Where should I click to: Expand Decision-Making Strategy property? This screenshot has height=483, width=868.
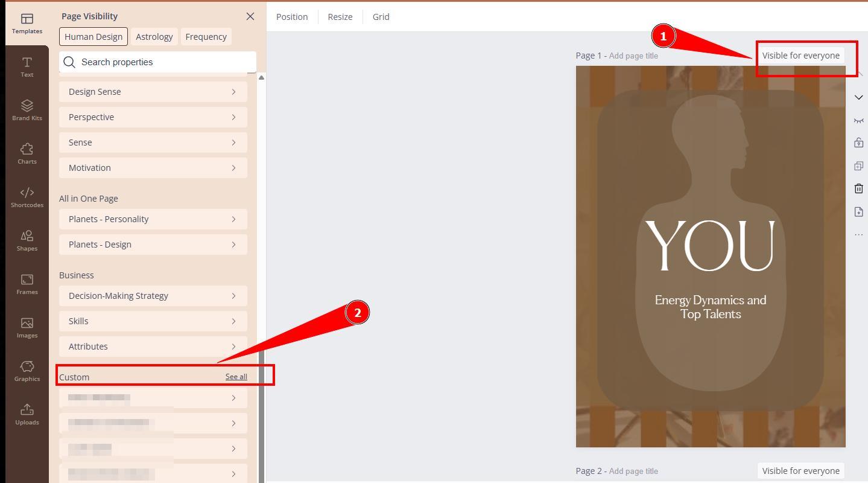coord(153,296)
